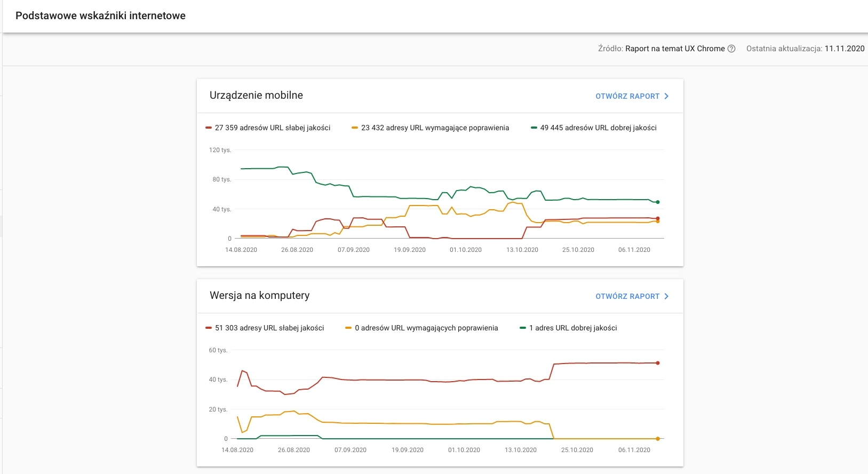868x474 pixels.
Task: Click the 14.08.2020 date label on mobile chart
Action: point(241,250)
